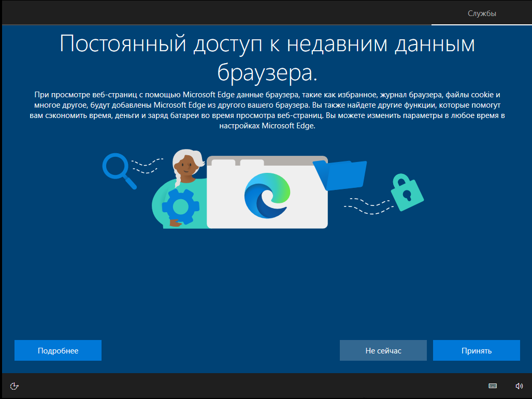Click the white progress underline beneath Службы
Screen dimensions: 532x399
(x=482, y=25)
